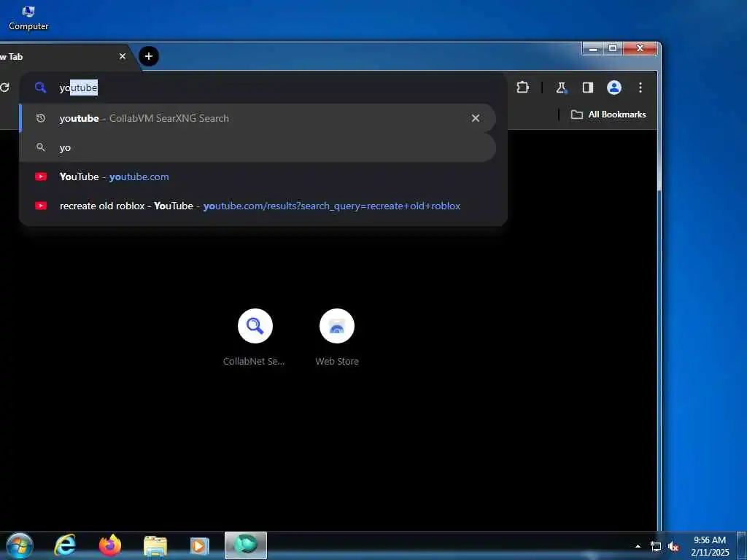Viewport: 747px width, 560px height.
Task: Click the active browser taskbar button
Action: tap(246, 545)
